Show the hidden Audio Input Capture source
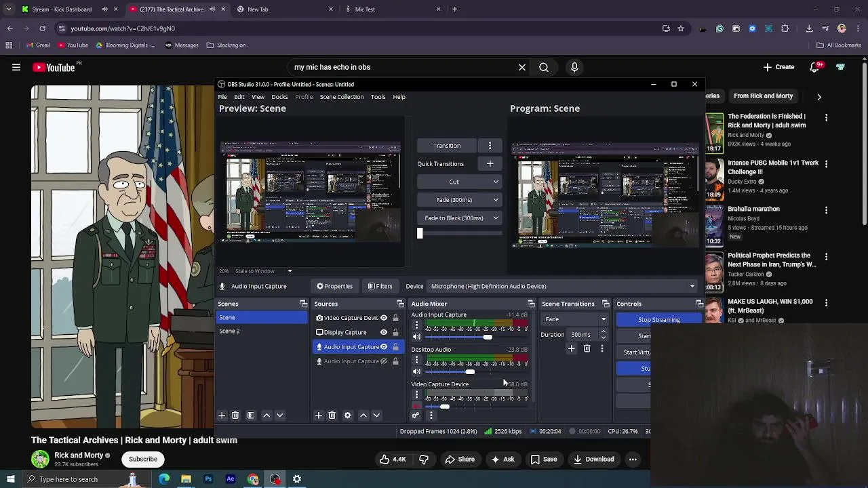Viewport: 868px width, 488px height. [384, 361]
